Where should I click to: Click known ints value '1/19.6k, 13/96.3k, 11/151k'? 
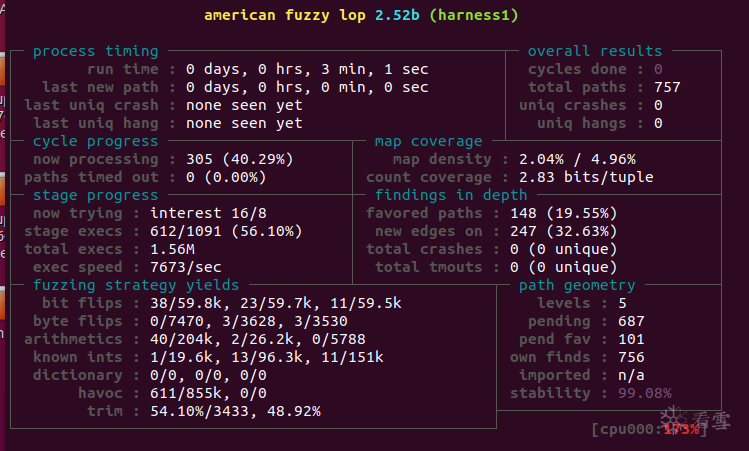tap(267, 357)
